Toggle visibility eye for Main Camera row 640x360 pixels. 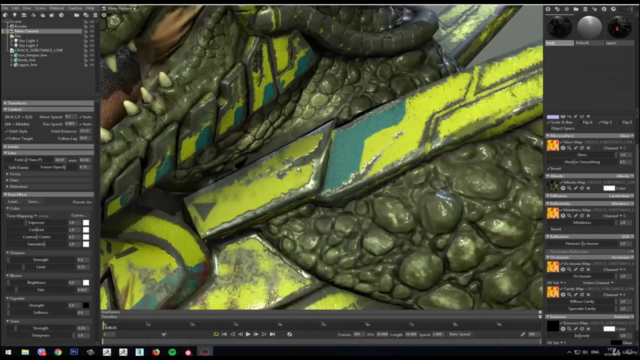[92, 31]
